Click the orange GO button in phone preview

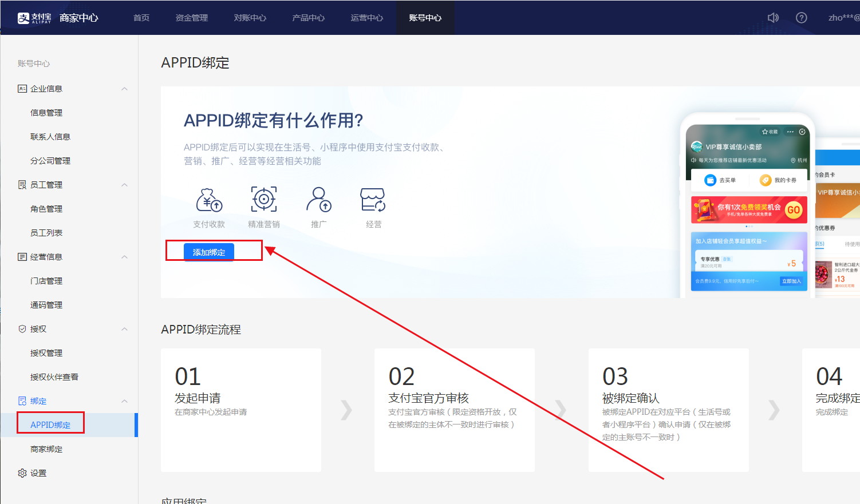click(x=794, y=210)
